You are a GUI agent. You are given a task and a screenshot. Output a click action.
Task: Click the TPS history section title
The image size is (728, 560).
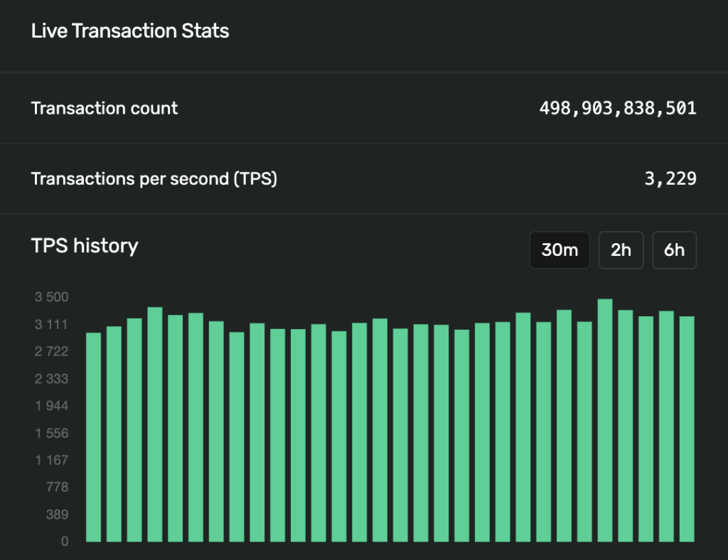click(85, 245)
